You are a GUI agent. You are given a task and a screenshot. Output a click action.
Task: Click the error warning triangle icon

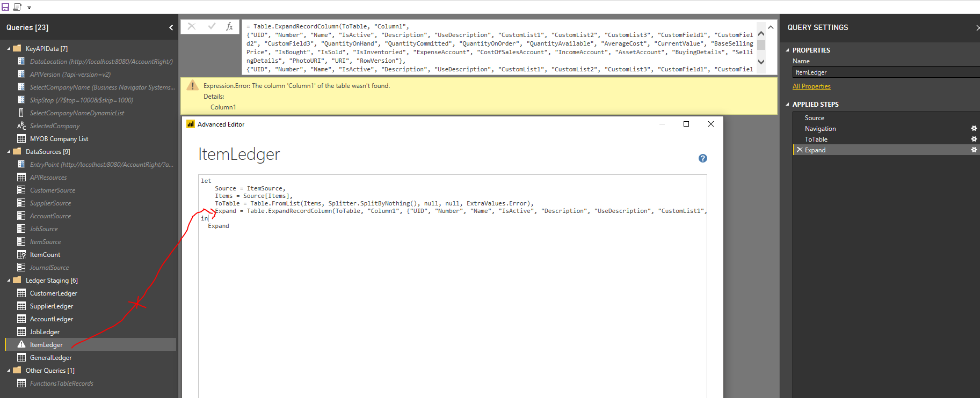tap(192, 85)
